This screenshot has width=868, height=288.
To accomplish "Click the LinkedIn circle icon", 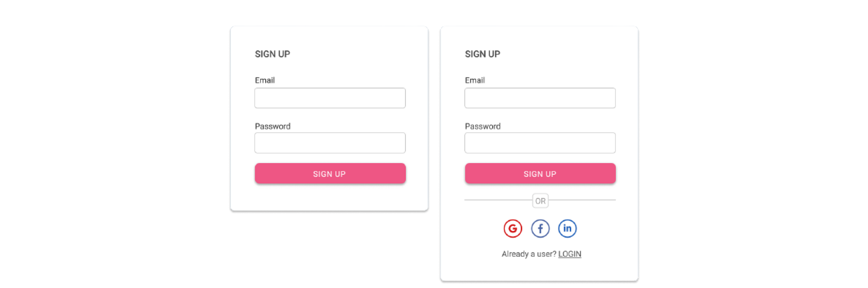I will (x=567, y=229).
